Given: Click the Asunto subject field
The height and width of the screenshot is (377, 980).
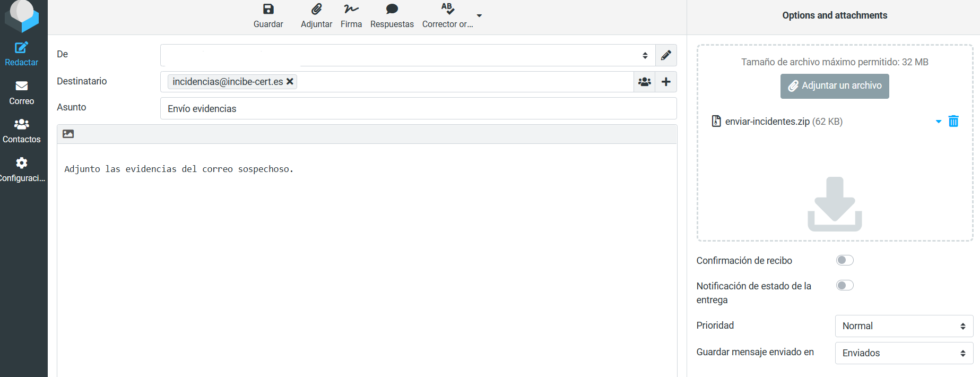Looking at the screenshot, I should coord(418,108).
